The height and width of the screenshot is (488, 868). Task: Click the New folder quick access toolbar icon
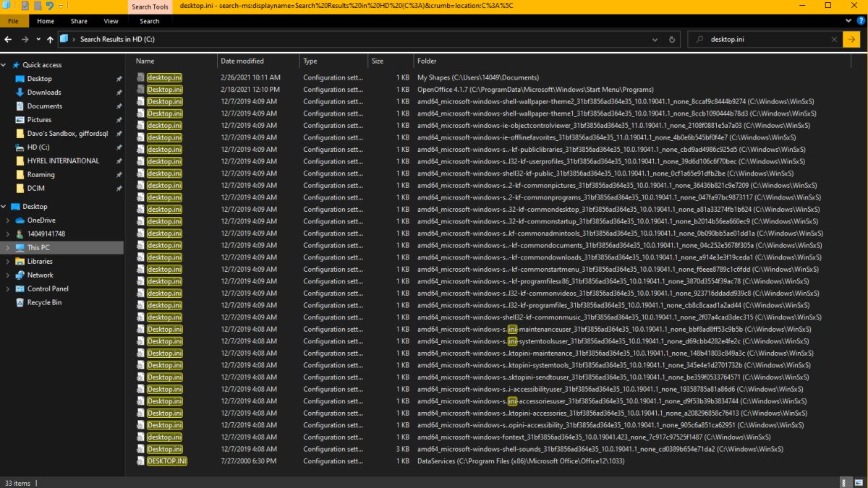[x=37, y=6]
